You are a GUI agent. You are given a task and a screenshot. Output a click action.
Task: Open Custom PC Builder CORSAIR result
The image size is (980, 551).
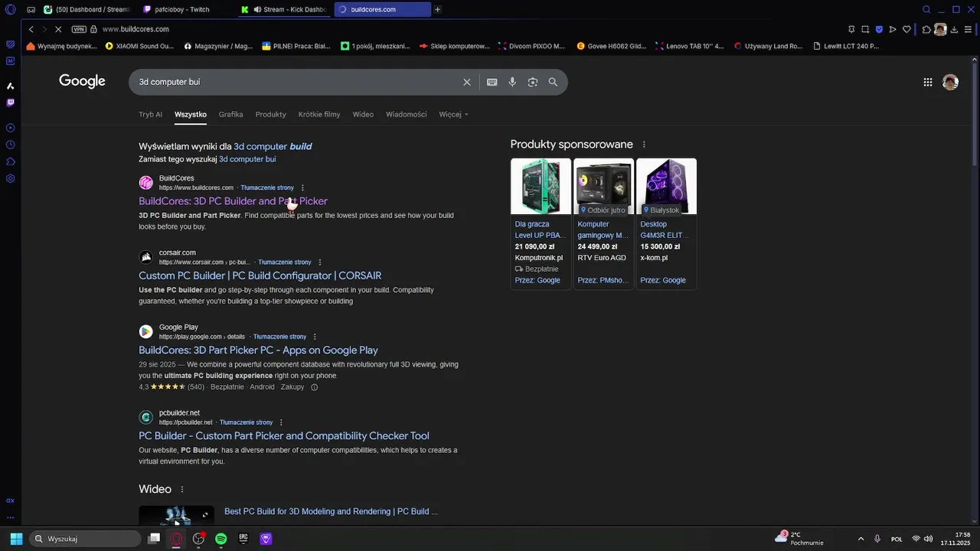coord(260,275)
